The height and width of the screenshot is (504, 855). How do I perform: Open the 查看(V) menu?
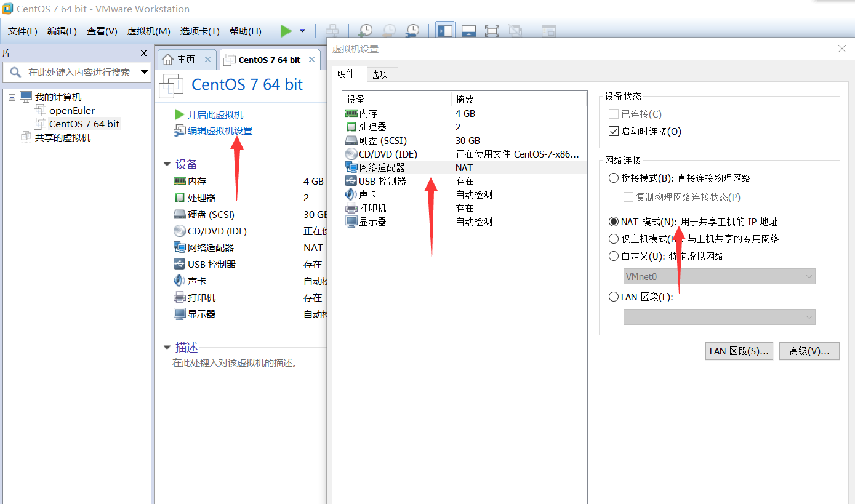(x=102, y=31)
